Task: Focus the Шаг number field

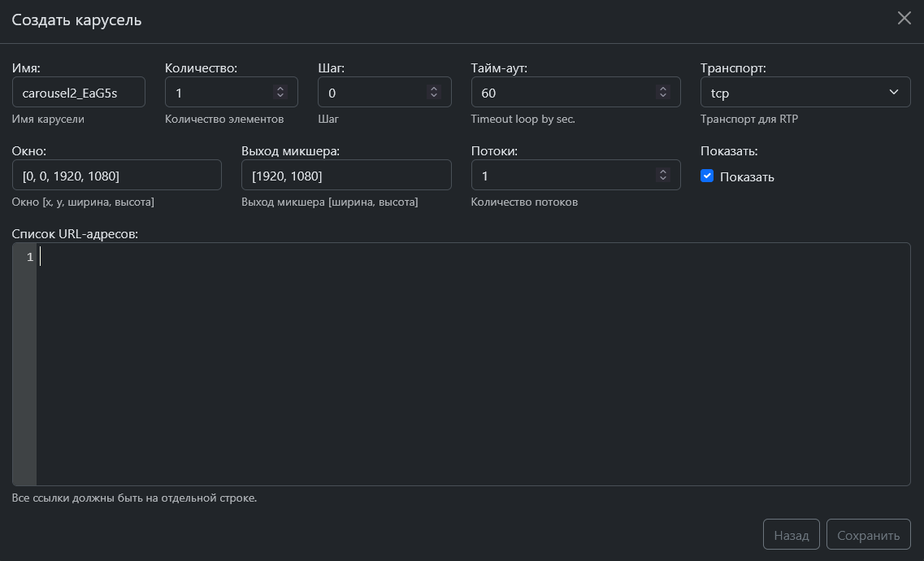Action: point(372,93)
